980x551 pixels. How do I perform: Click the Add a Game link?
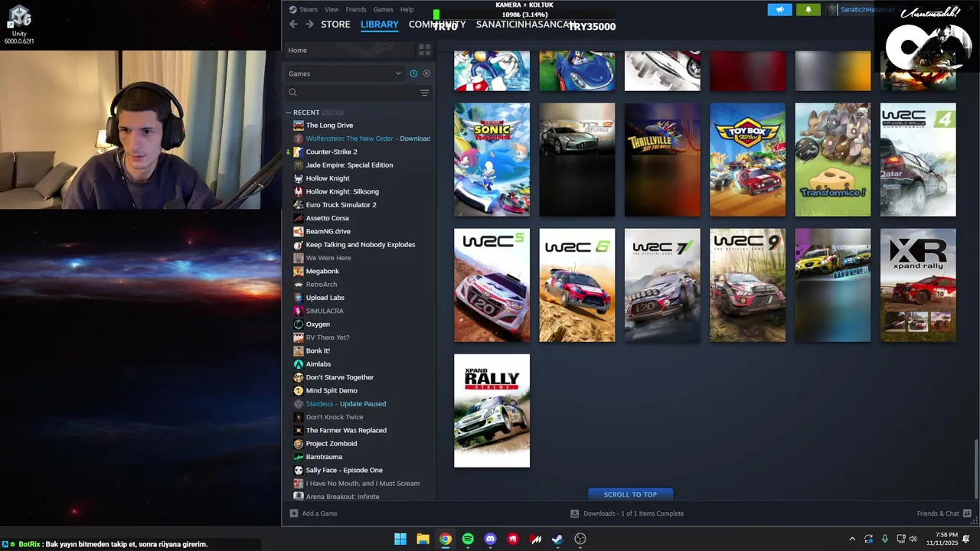319,514
